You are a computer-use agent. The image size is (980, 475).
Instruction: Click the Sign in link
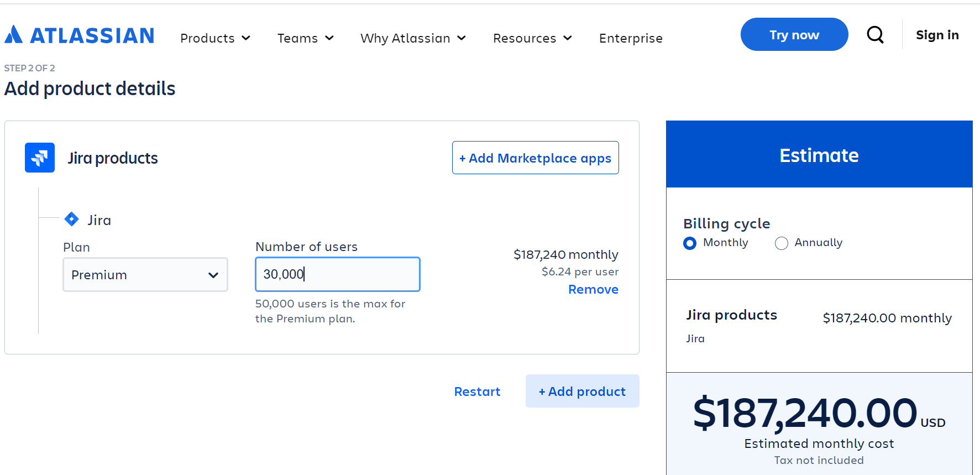[937, 35]
